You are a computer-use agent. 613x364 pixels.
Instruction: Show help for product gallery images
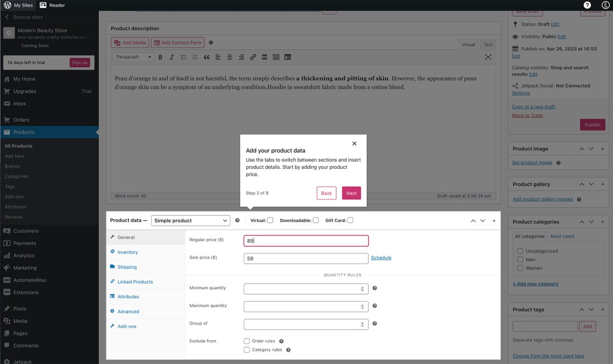(579, 199)
